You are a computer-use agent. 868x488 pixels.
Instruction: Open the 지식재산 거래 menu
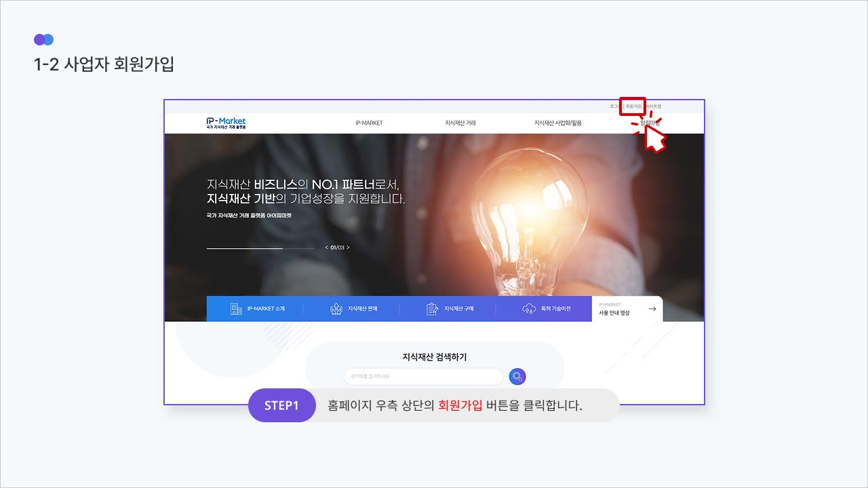(x=460, y=123)
